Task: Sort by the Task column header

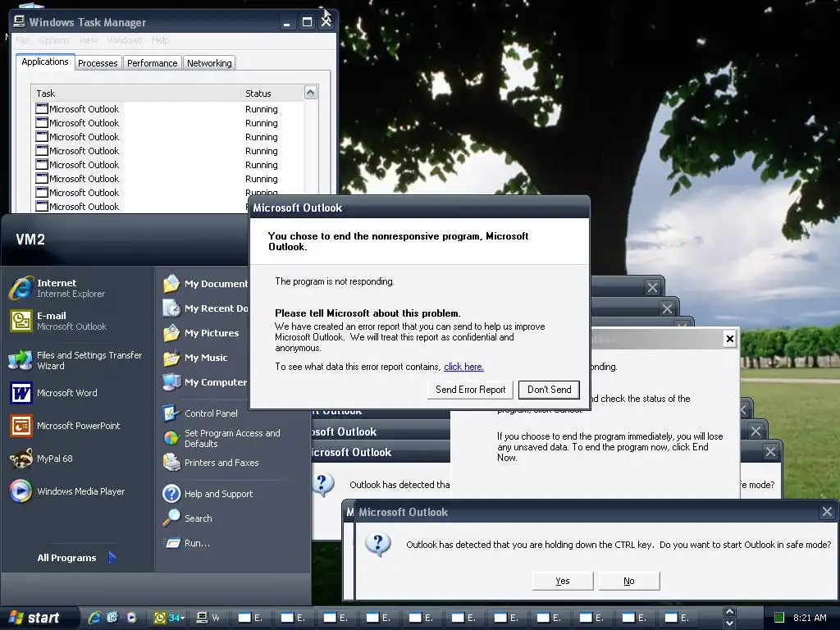Action: [135, 94]
